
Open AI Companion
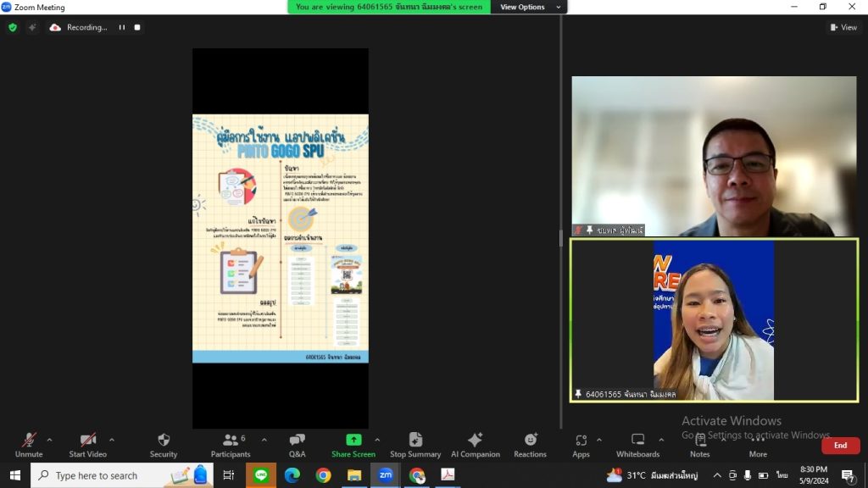point(475,446)
